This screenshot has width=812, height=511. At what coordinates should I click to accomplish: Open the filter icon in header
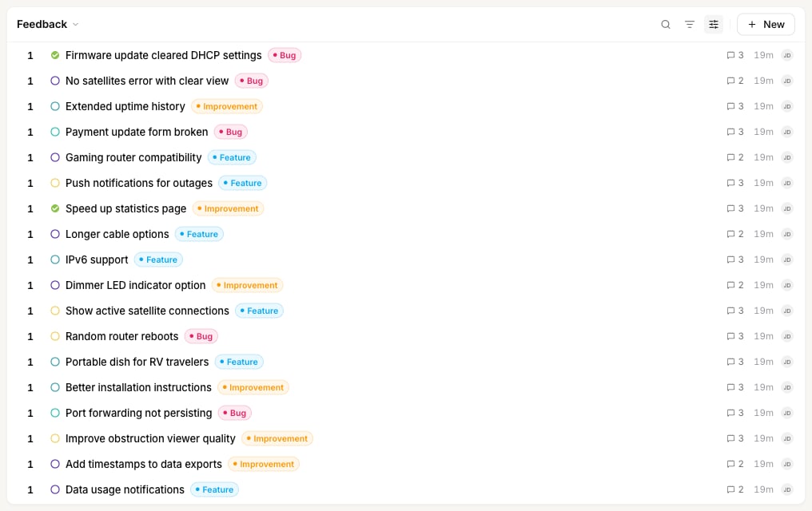click(689, 24)
